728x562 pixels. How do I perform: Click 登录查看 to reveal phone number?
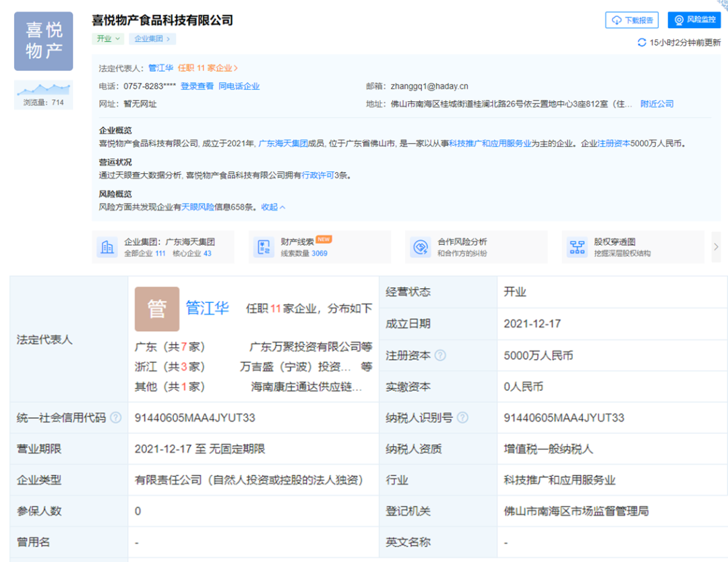tap(197, 86)
